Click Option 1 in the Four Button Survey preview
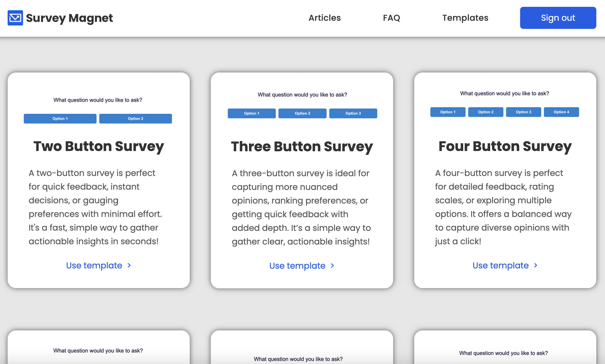605x364 pixels. (448, 112)
